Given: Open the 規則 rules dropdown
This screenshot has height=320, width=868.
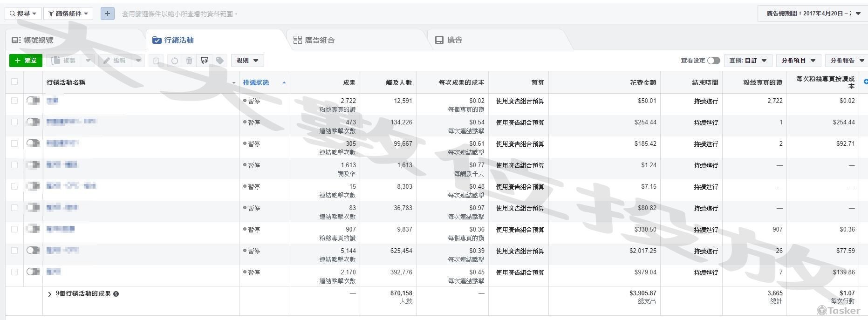Looking at the screenshot, I should [247, 61].
